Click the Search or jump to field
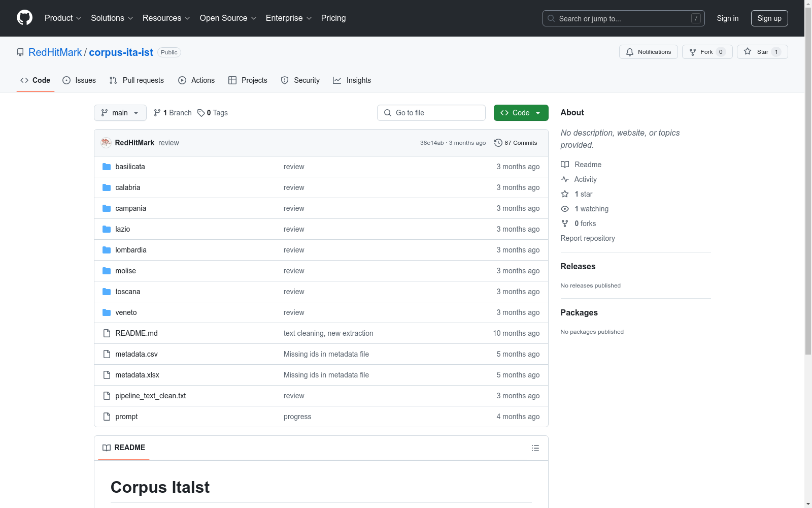This screenshot has width=812, height=508. [x=624, y=18]
